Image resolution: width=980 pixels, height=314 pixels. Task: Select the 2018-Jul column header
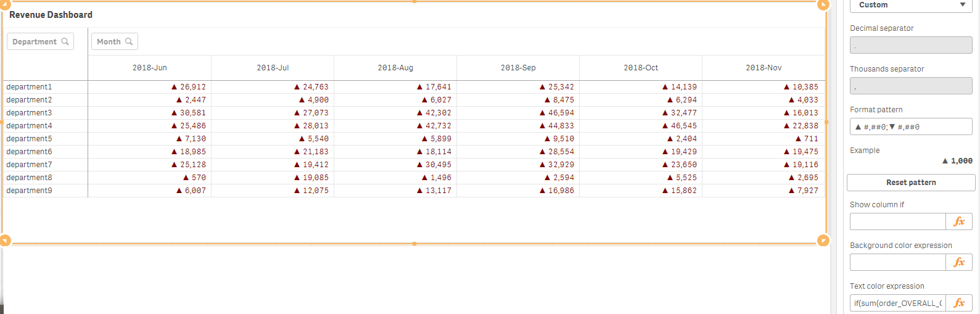273,68
